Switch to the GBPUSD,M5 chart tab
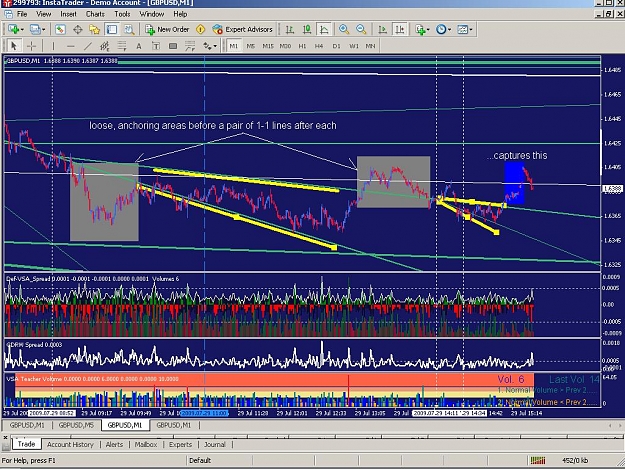The image size is (625, 469). pos(76,425)
